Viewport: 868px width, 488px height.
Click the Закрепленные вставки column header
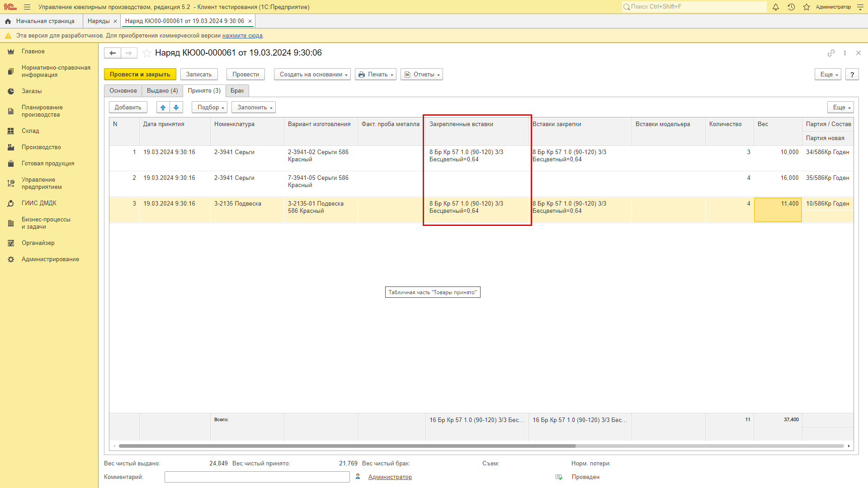point(477,131)
